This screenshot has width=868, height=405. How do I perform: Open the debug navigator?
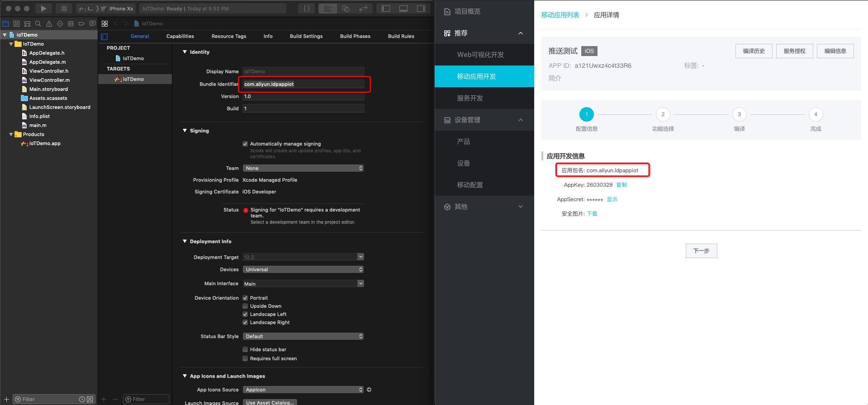click(x=71, y=24)
